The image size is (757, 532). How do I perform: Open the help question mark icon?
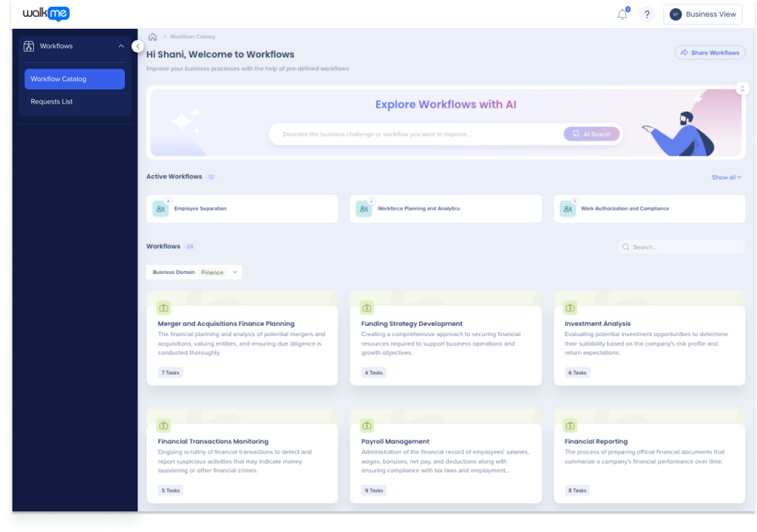(x=647, y=15)
